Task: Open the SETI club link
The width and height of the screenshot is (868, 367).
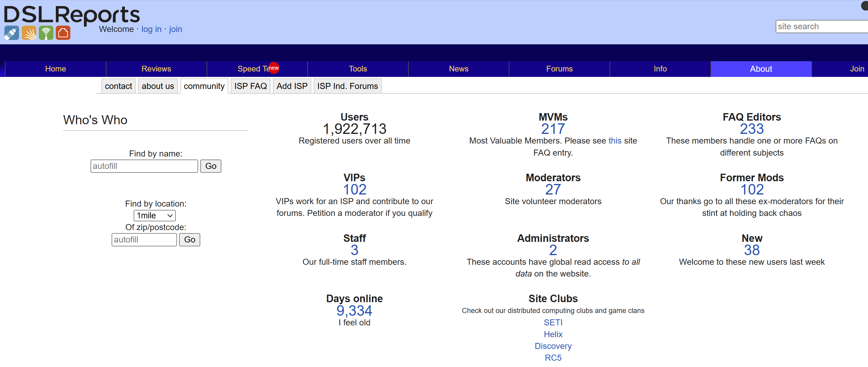Action: (553, 322)
